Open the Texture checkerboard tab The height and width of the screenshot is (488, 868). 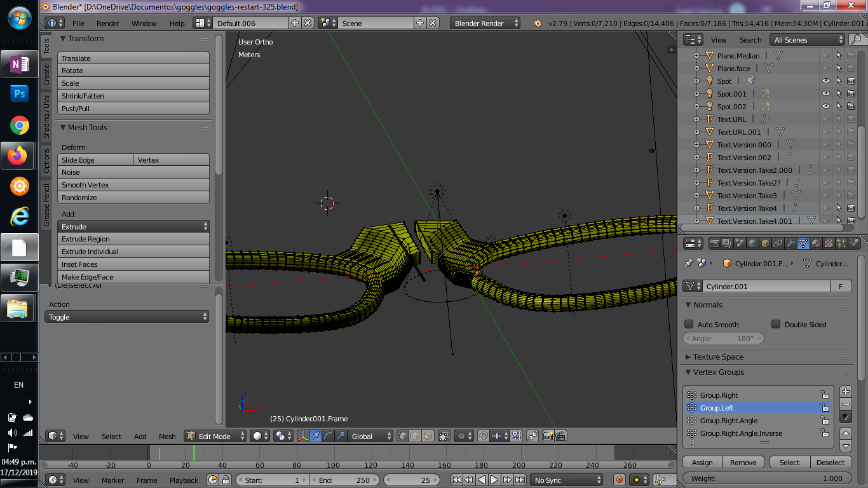pyautogui.click(x=829, y=243)
